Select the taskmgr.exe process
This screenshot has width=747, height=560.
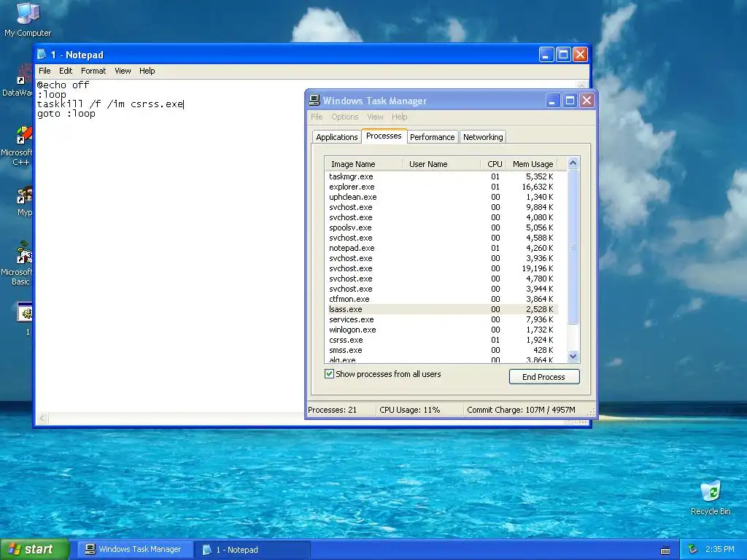[441, 176]
